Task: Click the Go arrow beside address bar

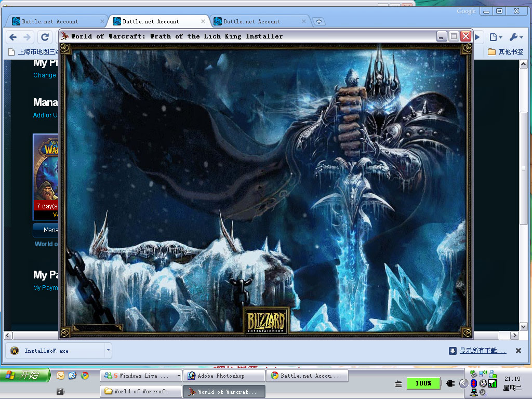Action: coord(477,37)
